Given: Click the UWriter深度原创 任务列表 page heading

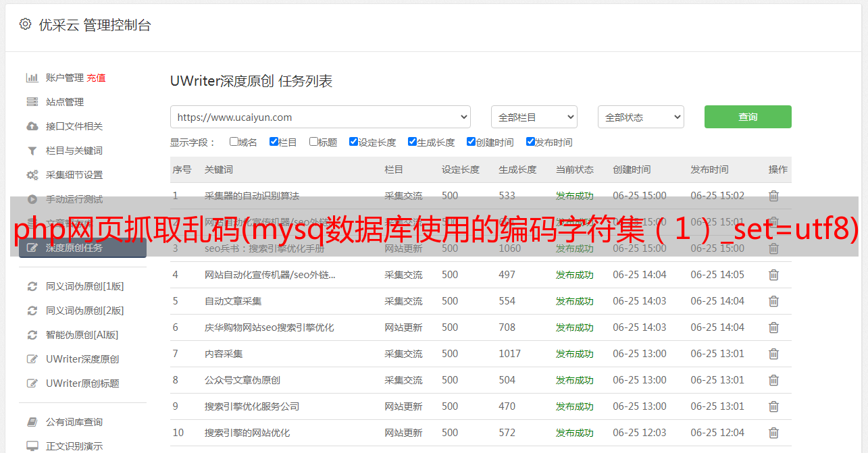Looking at the screenshot, I should [251, 81].
